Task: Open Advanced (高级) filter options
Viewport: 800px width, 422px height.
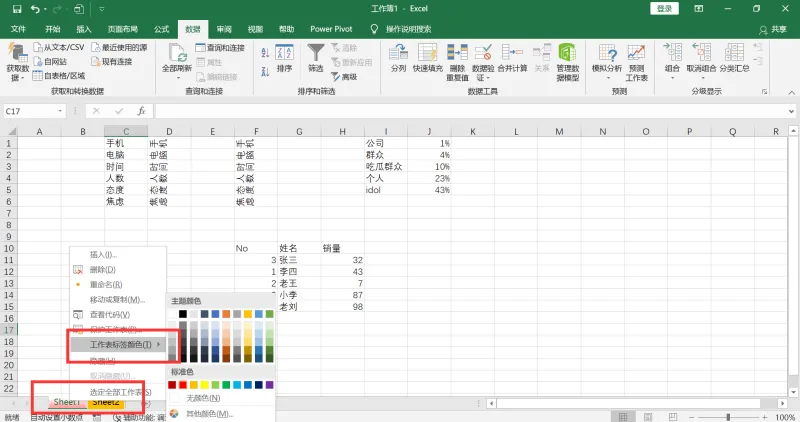Action: (344, 77)
